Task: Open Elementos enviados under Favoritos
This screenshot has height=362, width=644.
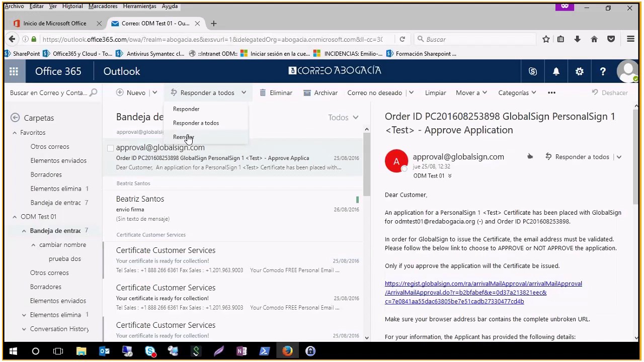Action: (x=58, y=161)
